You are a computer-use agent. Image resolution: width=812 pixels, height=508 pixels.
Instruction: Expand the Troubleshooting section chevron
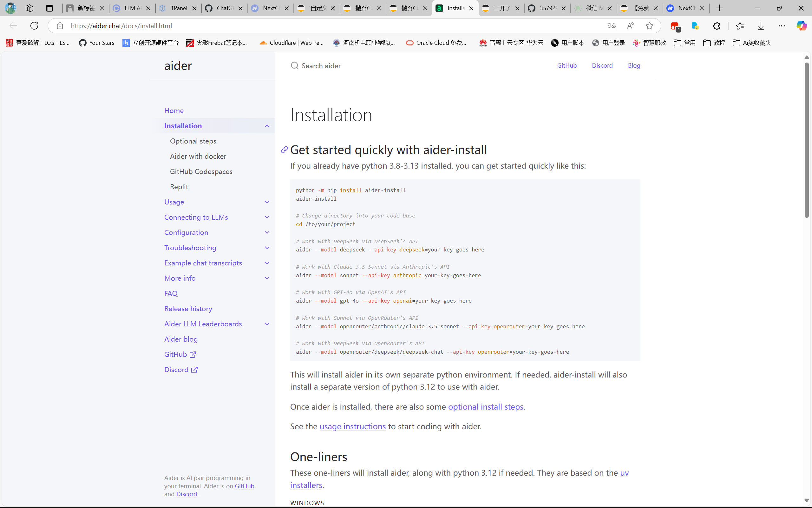click(267, 248)
